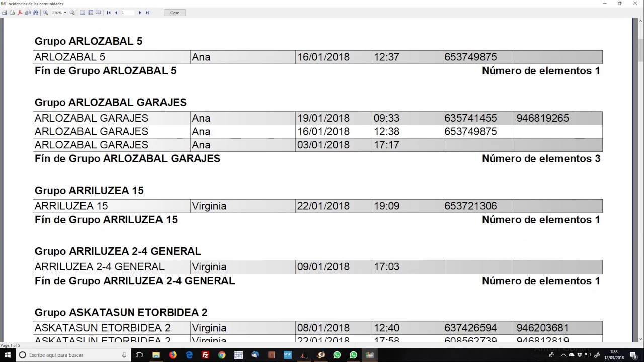644x362 pixels.
Task: Click the page number field
Action: 128,13
